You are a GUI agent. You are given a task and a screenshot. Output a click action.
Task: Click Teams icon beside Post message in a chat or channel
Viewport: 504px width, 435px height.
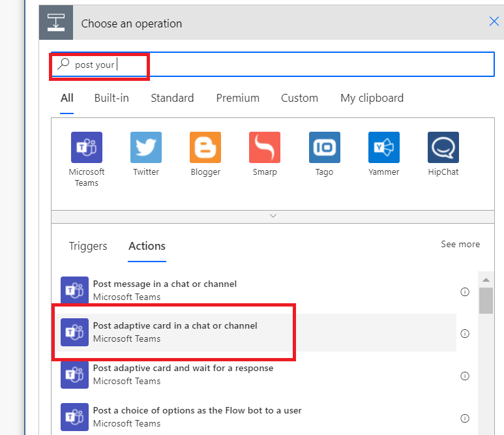pos(74,290)
